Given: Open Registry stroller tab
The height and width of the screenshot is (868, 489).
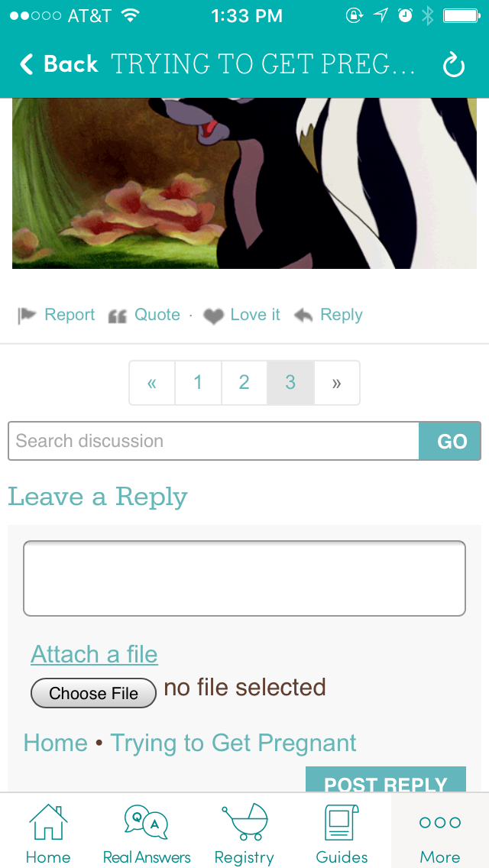Looking at the screenshot, I should tap(244, 834).
